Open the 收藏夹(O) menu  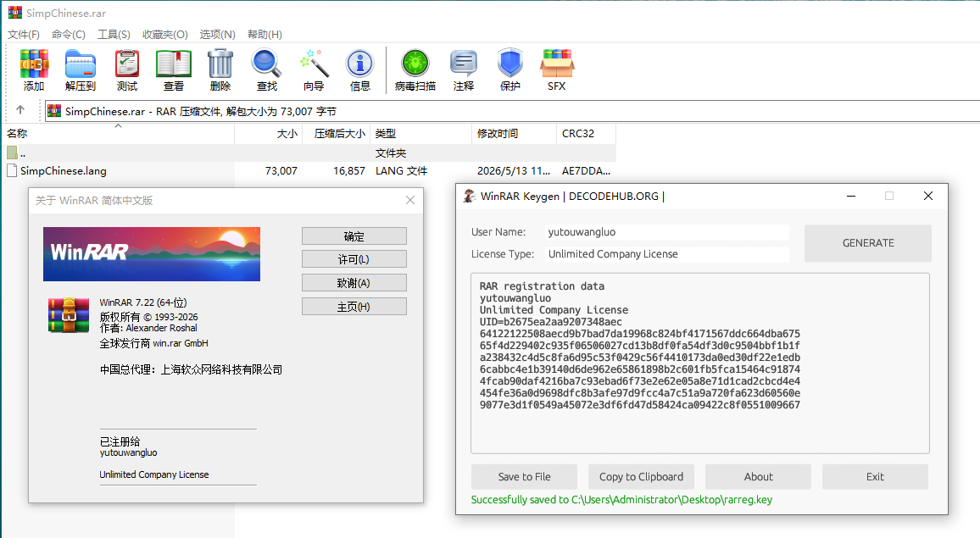(x=165, y=35)
